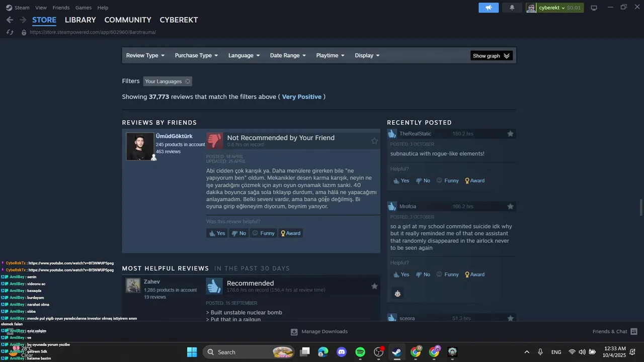Open the Display options dropdown
The image size is (644, 362).
(367, 55)
